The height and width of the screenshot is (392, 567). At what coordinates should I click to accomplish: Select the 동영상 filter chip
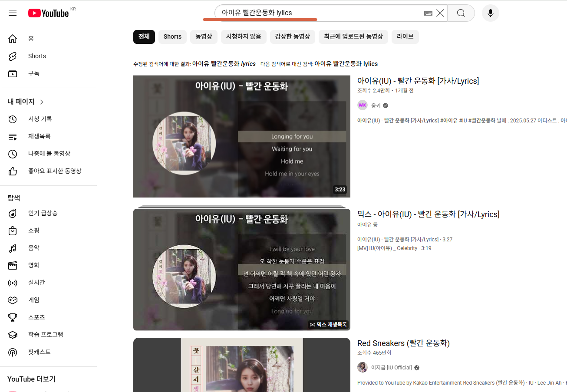(204, 36)
